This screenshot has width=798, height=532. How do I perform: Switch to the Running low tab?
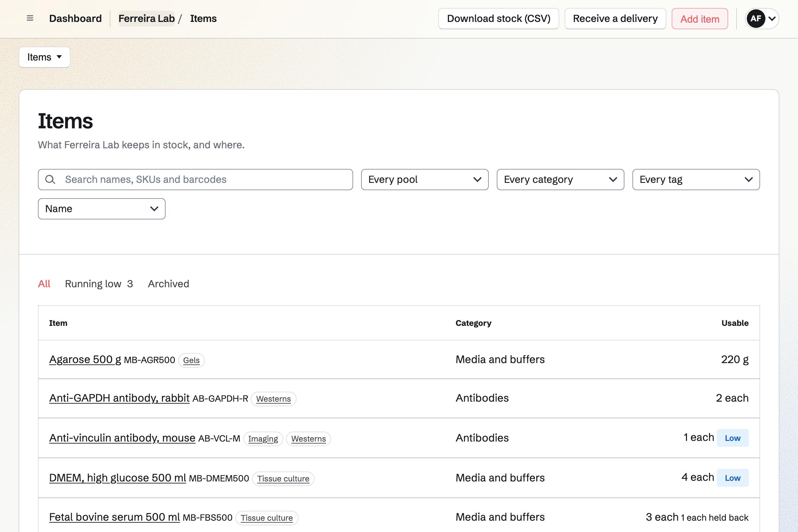tap(99, 284)
